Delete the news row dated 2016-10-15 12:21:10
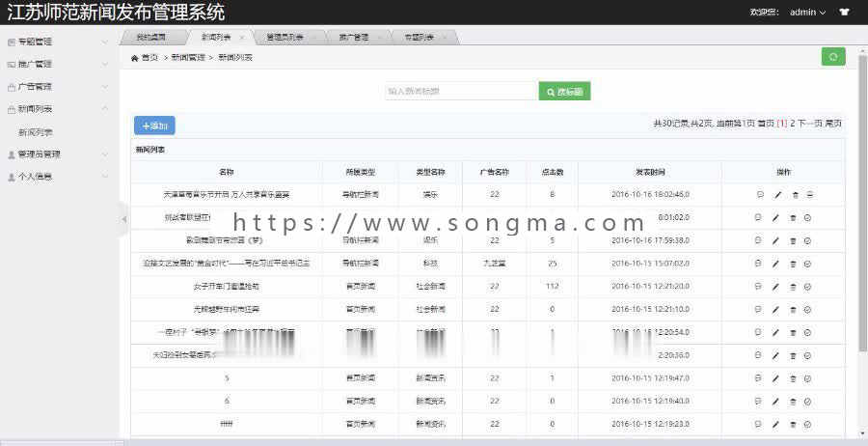This screenshot has height=446, width=868. (x=792, y=309)
